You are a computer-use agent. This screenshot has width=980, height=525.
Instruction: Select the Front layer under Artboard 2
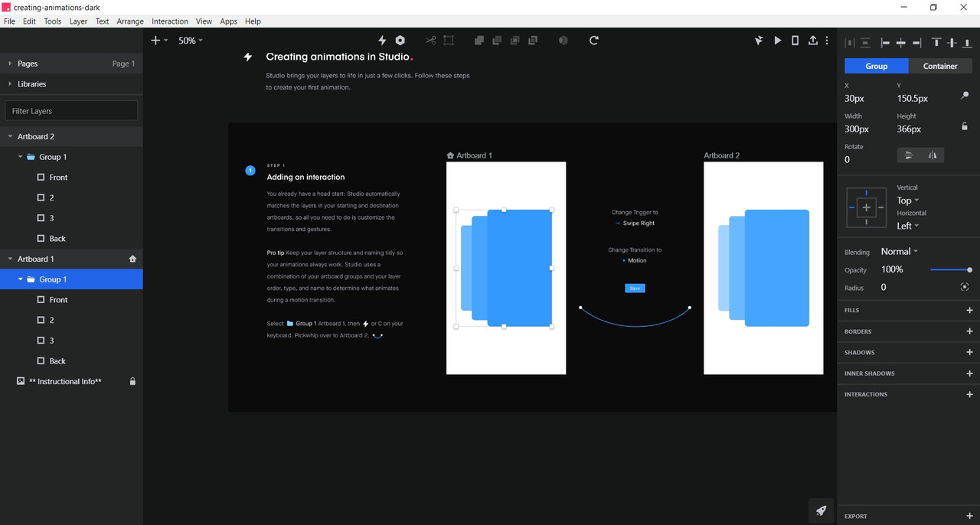click(x=71, y=177)
